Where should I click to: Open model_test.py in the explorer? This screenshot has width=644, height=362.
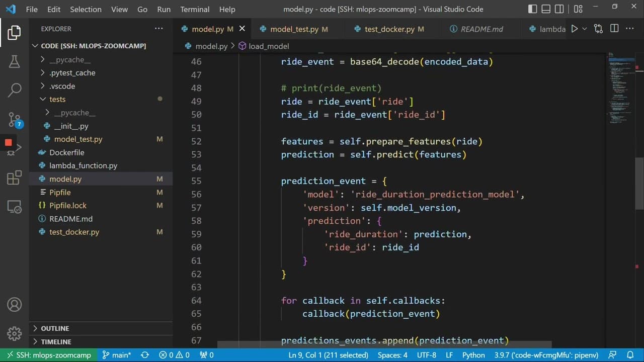tap(78, 139)
